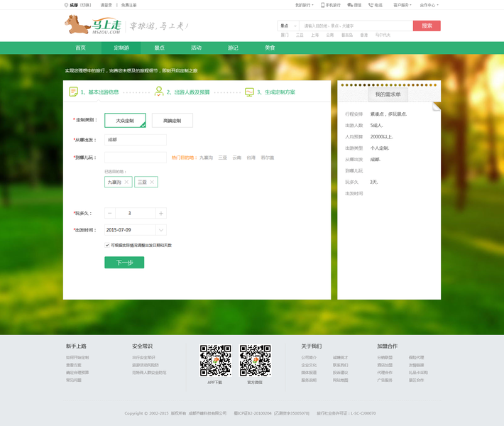Open the 联系我们 footer link
This screenshot has height=426, width=504.
(341, 365)
